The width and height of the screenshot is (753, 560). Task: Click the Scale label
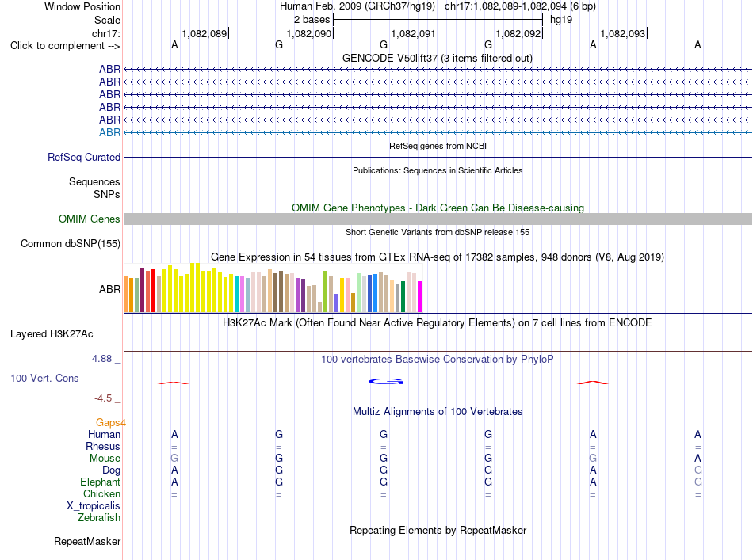coord(107,20)
